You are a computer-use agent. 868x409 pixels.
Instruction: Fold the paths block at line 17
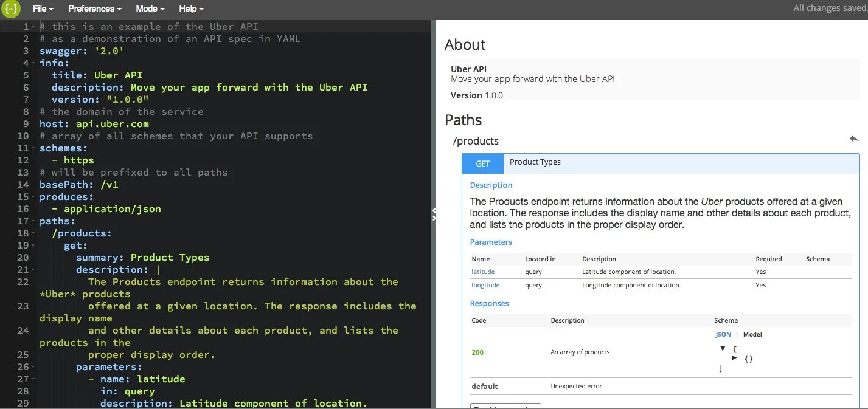tap(34, 221)
